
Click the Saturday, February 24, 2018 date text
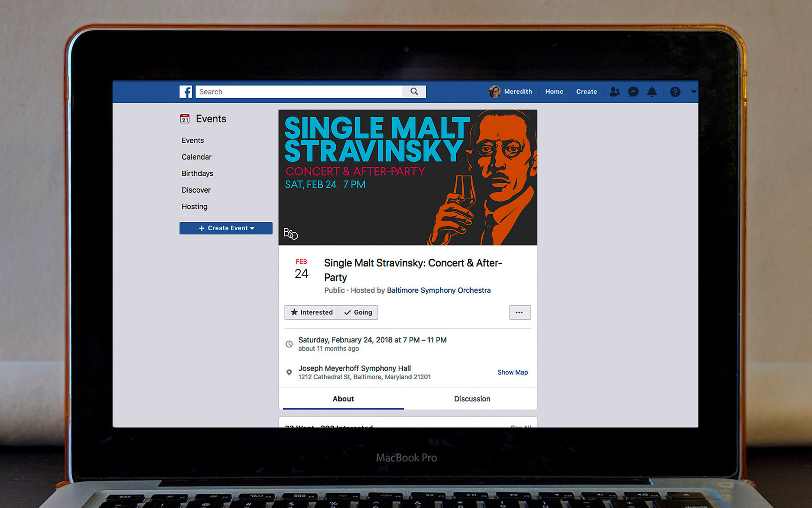[372, 340]
